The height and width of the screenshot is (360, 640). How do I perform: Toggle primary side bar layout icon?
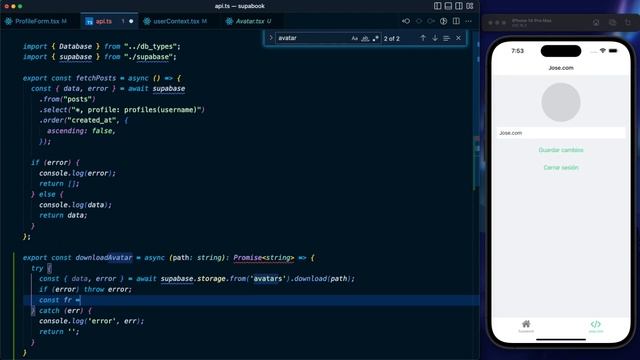[438, 6]
